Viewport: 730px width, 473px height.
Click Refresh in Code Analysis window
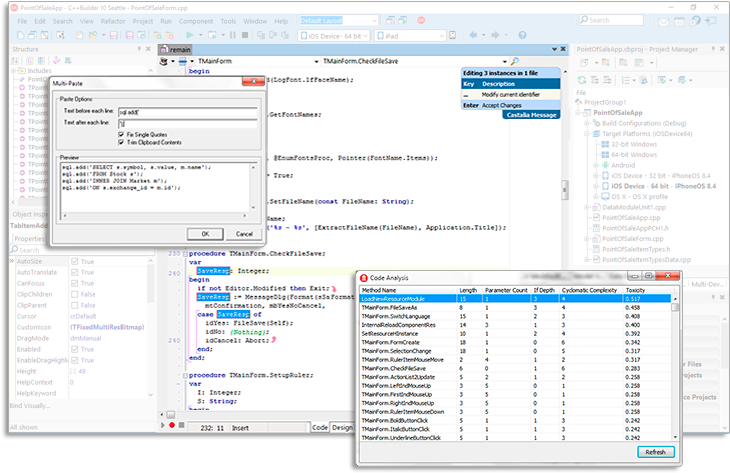coord(656,452)
